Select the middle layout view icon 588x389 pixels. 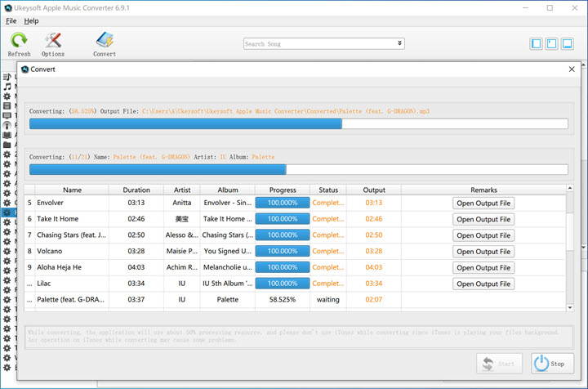pos(552,43)
